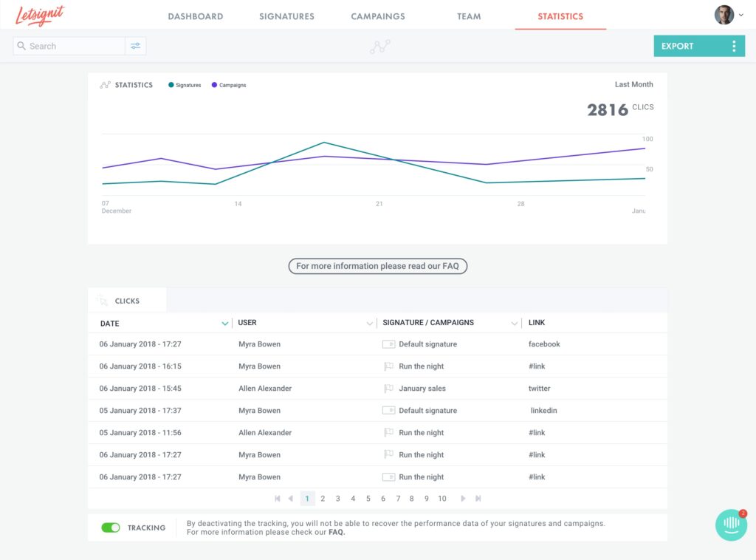Viewport: 756px width, 560px height.
Task: Open the Signature / Campaigns column dropdown
Action: click(515, 324)
